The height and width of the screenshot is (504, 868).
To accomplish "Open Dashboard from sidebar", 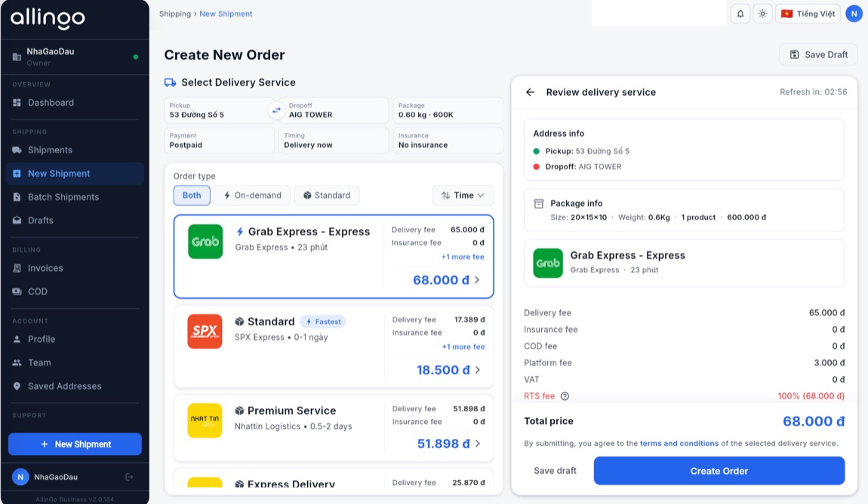I will point(75,103).
